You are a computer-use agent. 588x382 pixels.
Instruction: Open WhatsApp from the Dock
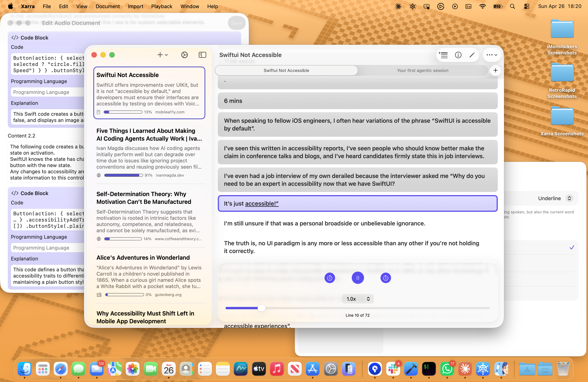click(x=447, y=369)
